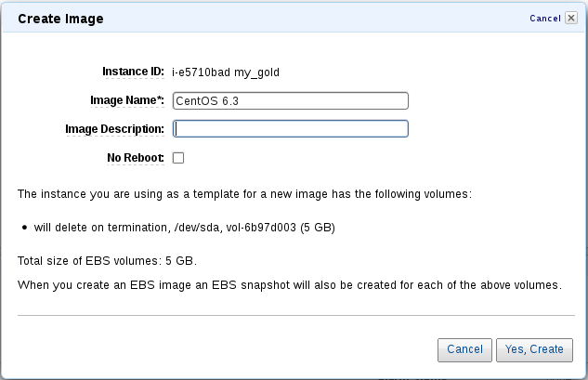Screen dimensions: 588x380
Task: Click the Create Image dialog title
Action: (x=60, y=19)
